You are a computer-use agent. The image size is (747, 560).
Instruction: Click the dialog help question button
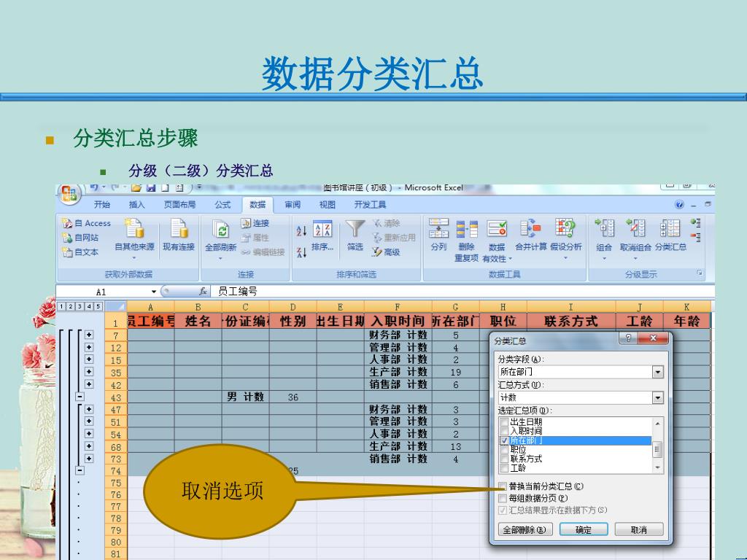[628, 338]
